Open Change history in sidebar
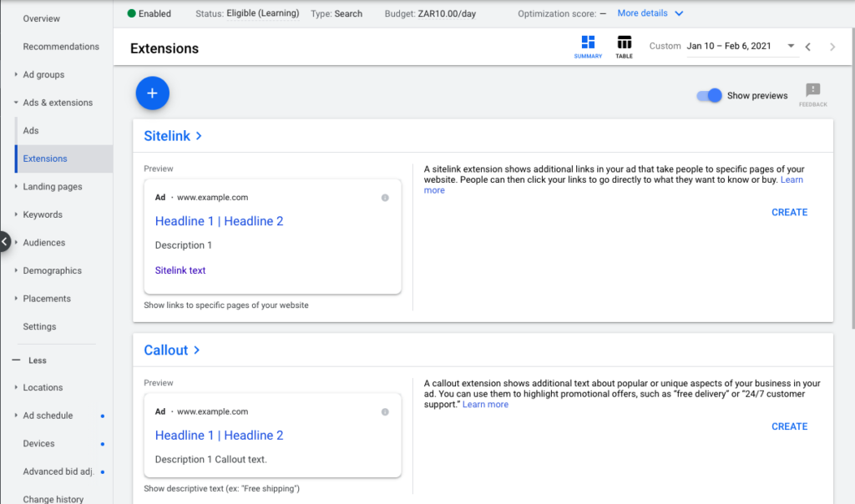The width and height of the screenshot is (855, 504). tap(53, 499)
